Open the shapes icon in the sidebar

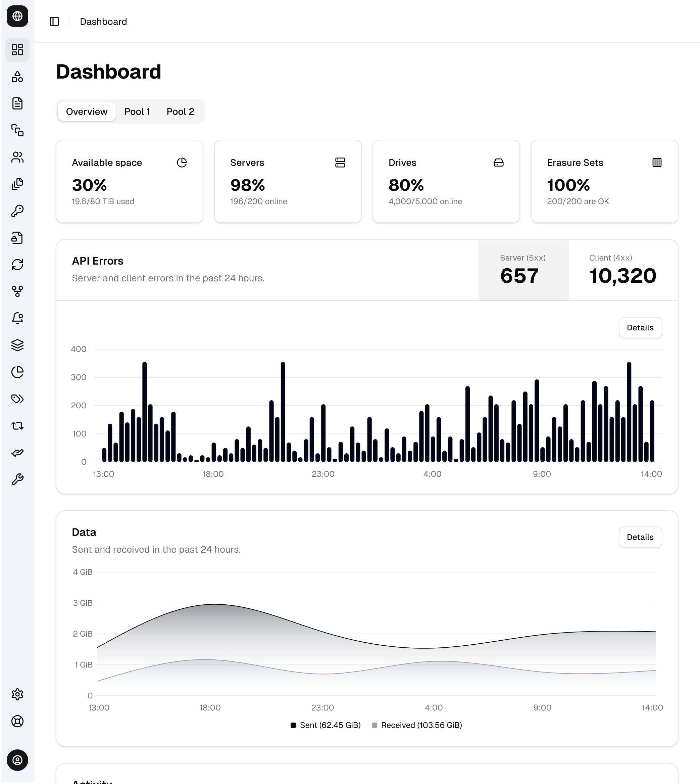17,77
